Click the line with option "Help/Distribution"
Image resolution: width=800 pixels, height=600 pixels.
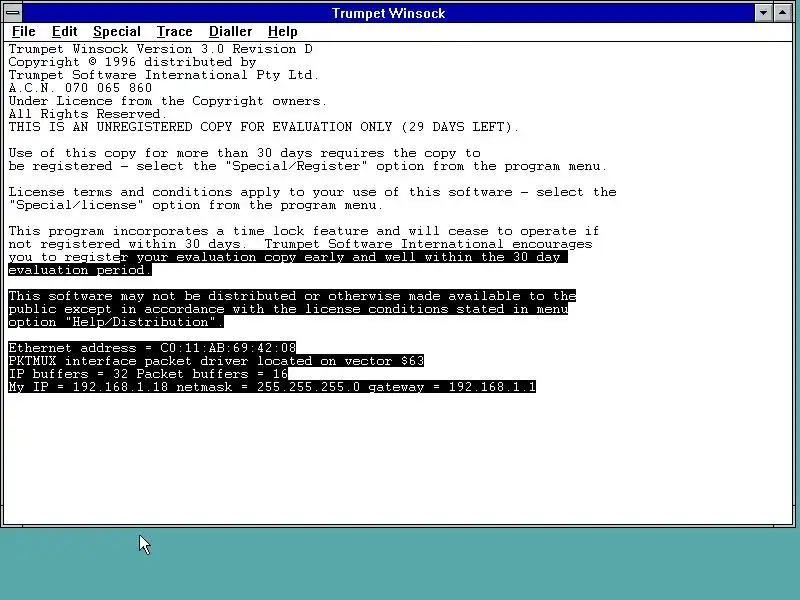116,322
